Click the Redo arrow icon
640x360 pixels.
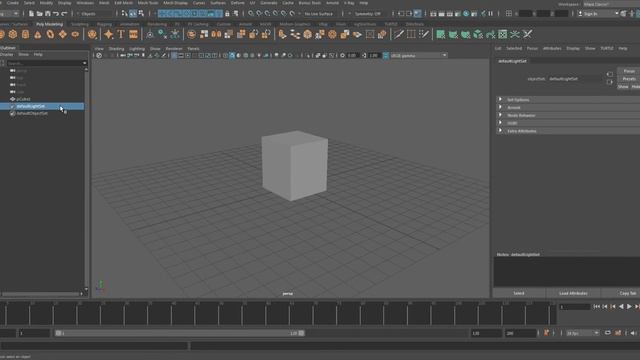coord(64,13)
